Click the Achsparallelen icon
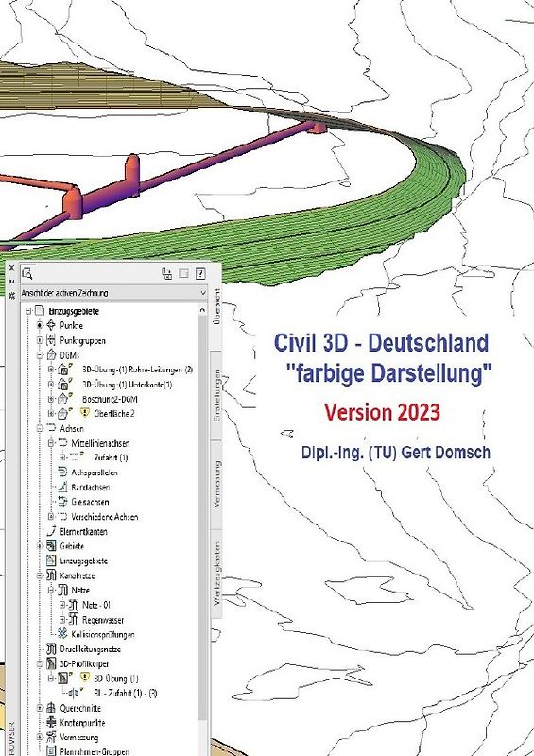This screenshot has width=534, height=756. tap(62, 472)
